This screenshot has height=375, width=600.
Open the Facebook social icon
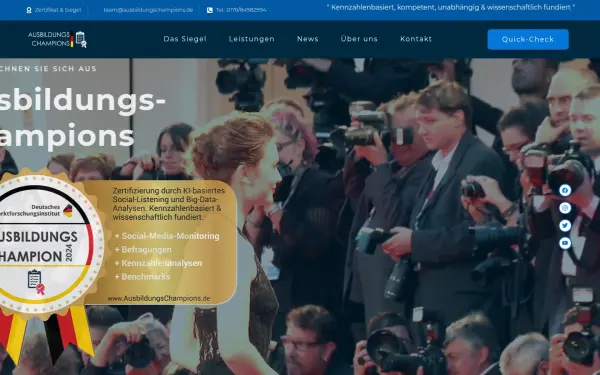(565, 190)
